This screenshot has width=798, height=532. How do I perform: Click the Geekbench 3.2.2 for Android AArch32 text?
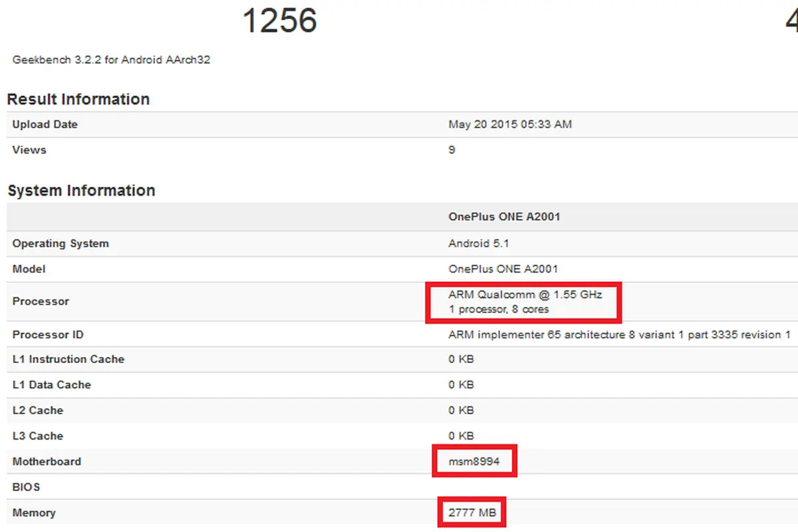(x=112, y=60)
